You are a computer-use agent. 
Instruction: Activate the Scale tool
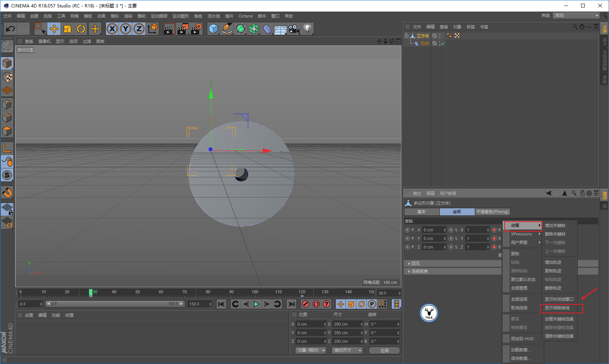67,29
